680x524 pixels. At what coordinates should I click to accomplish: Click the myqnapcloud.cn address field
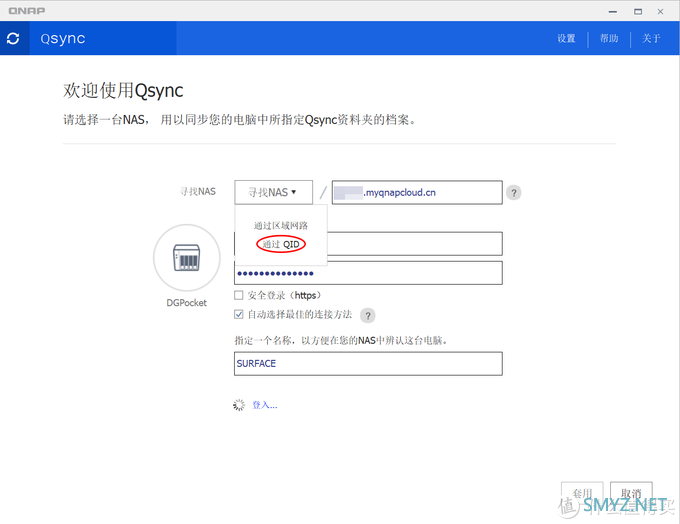point(417,192)
